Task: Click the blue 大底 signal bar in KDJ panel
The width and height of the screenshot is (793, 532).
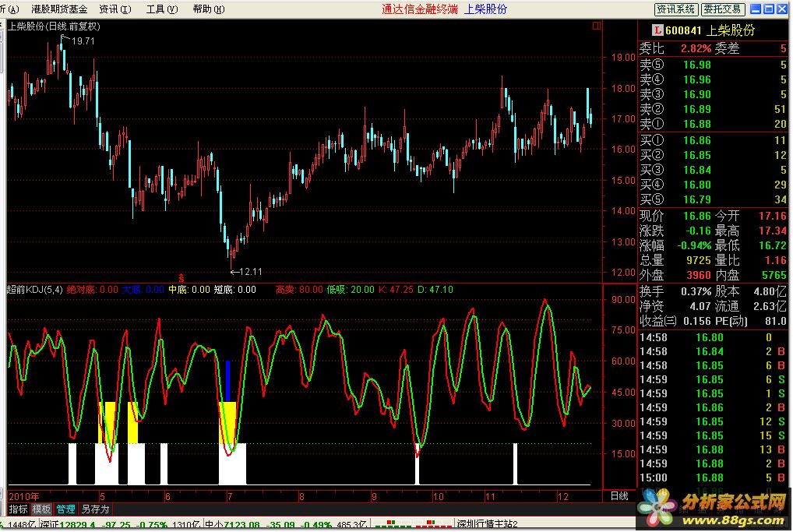Action: [227, 382]
